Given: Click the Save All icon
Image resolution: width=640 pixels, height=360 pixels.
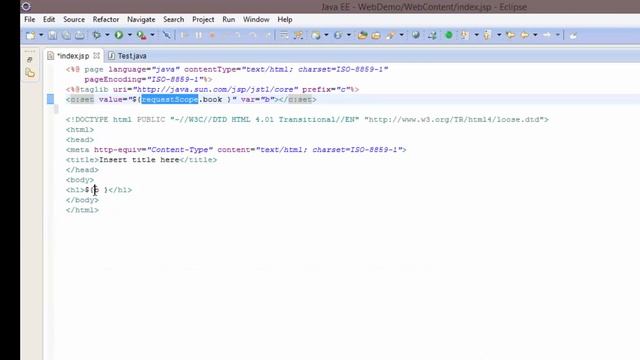Looking at the screenshot, I should pyautogui.click(x=66, y=36).
